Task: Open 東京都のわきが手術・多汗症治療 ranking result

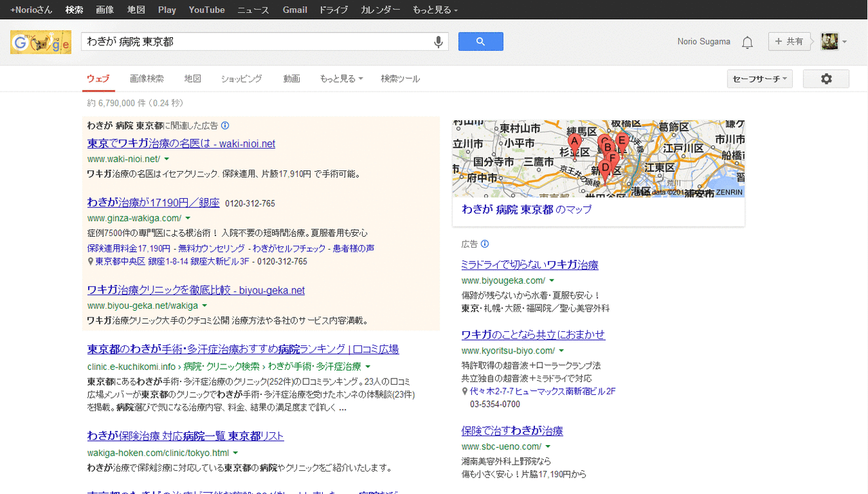Action: [243, 349]
